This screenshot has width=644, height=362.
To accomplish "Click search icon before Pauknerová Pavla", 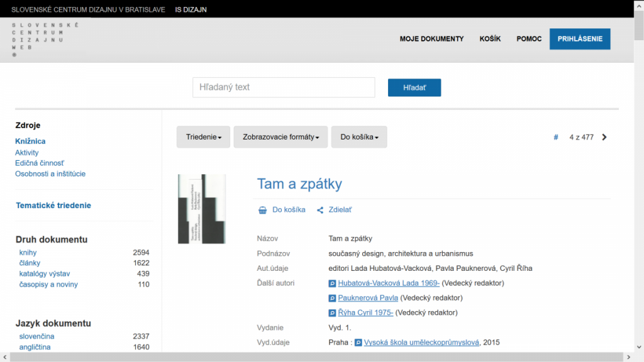I will point(333,298).
